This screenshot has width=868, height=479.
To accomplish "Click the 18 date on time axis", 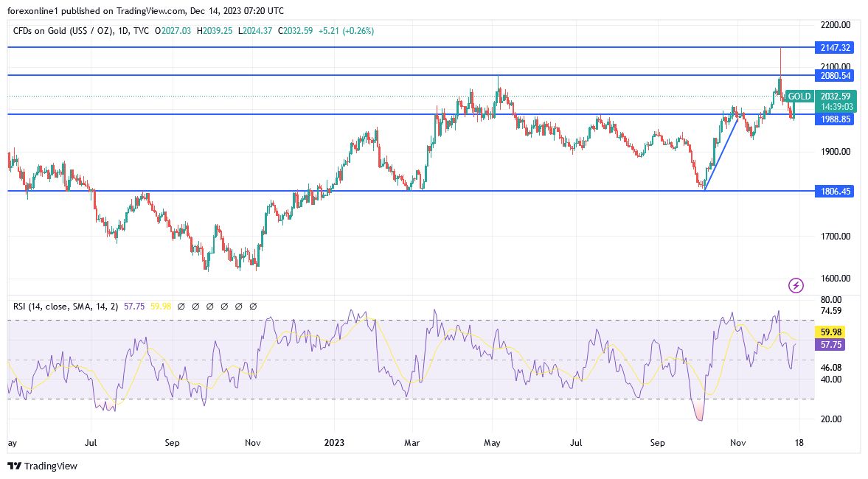I will point(799,443).
